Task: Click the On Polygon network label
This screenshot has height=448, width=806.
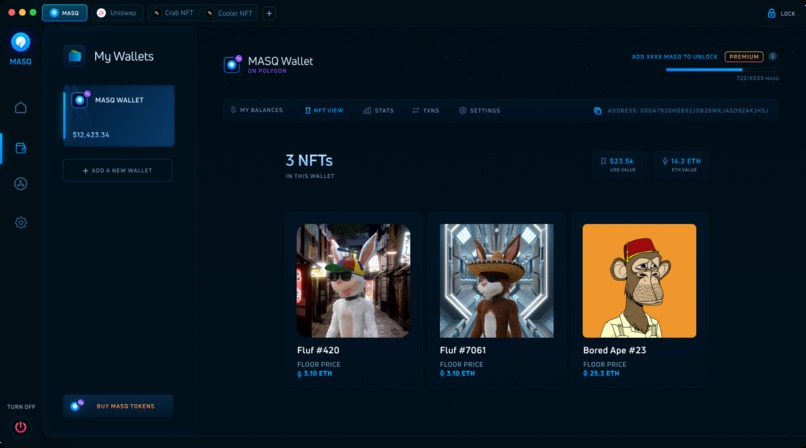Action: [x=267, y=71]
